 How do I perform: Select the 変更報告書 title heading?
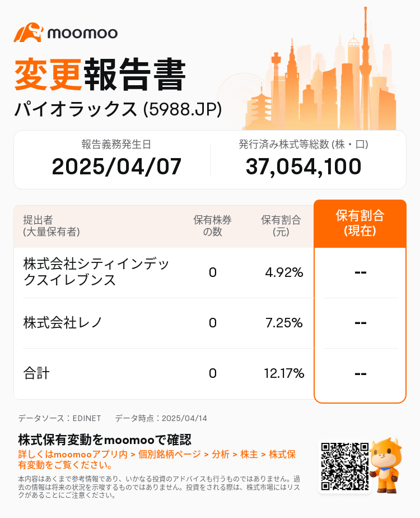click(x=100, y=75)
